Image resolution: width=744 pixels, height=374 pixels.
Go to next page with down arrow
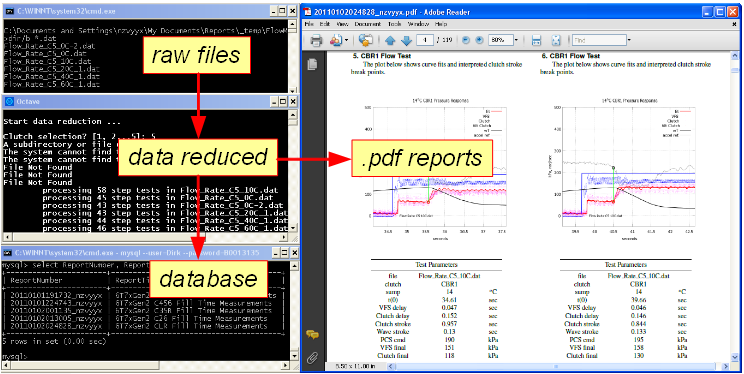[405, 40]
